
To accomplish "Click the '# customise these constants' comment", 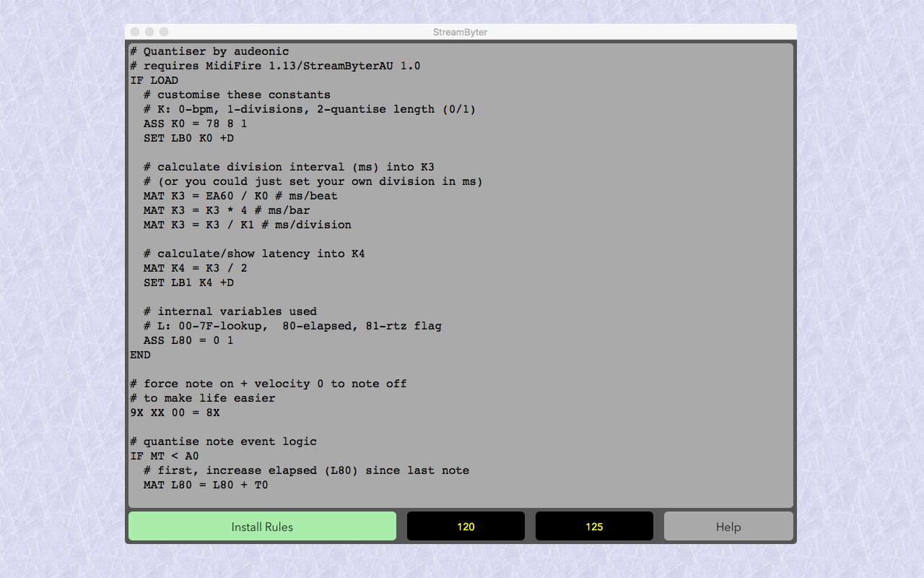I will tap(237, 95).
